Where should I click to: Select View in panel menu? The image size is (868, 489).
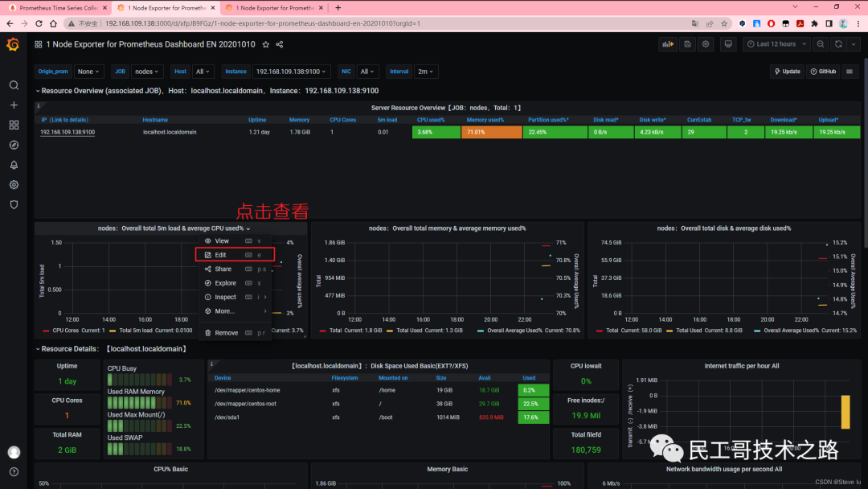coord(235,241)
